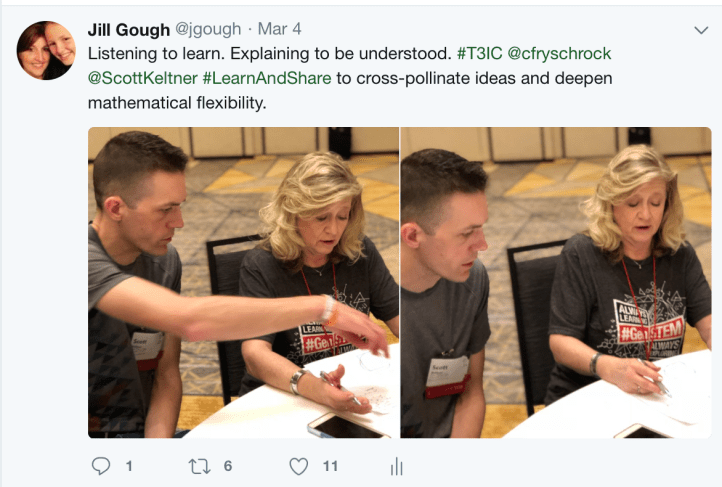Expand the tweet options chevron menu
The height and width of the screenshot is (487, 722).
coord(701,30)
